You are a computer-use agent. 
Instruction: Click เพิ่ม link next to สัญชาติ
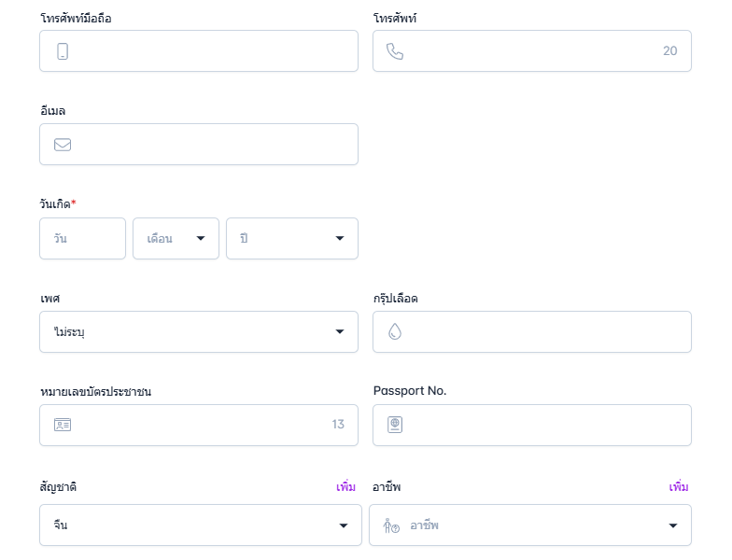pyautogui.click(x=346, y=487)
